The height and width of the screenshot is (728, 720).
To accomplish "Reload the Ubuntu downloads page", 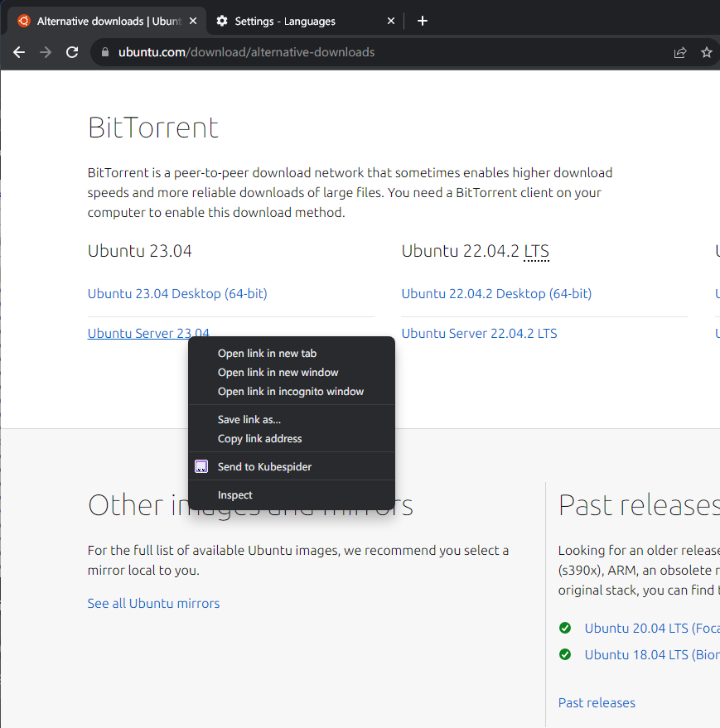I will pos(72,52).
